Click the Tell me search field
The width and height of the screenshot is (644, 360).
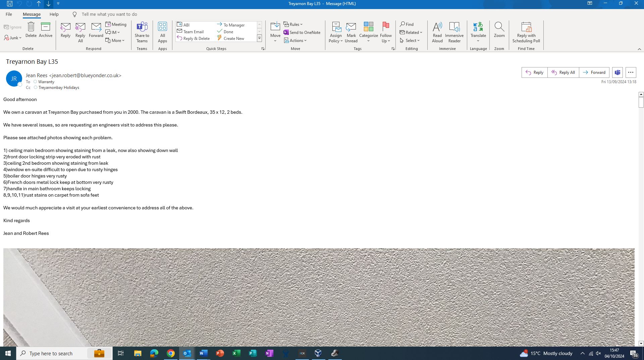tap(109, 14)
